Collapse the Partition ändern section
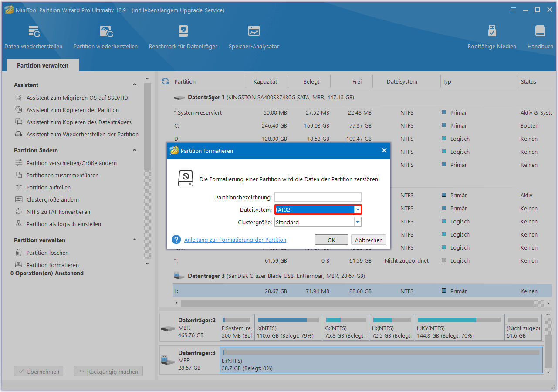The image size is (558, 392). click(135, 150)
